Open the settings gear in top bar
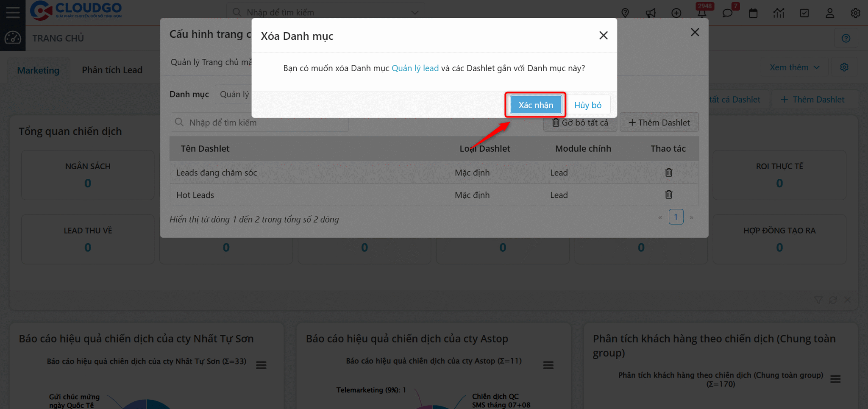The height and width of the screenshot is (409, 868). coord(855,13)
